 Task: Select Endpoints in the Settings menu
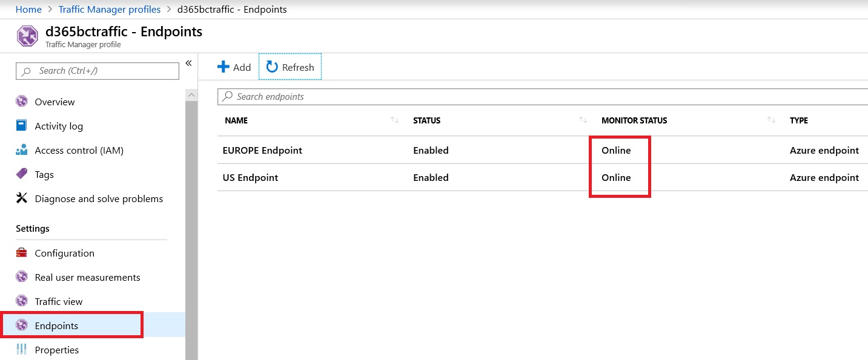[56, 326]
